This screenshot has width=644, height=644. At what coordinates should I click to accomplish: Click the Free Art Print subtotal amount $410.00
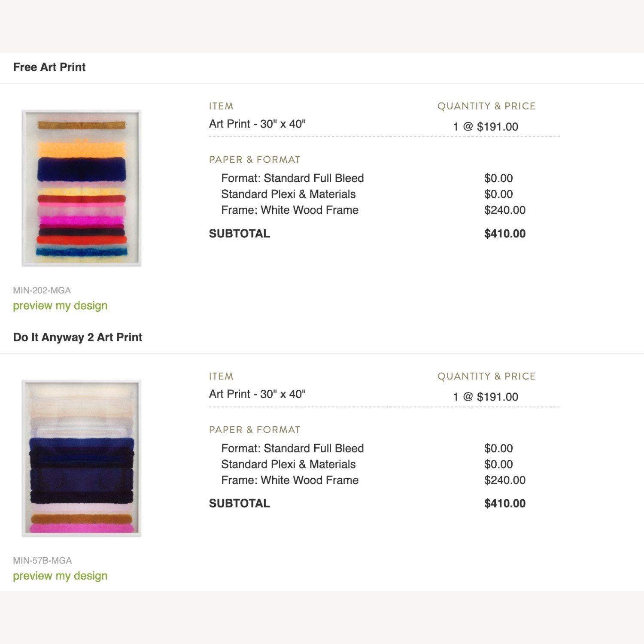click(504, 234)
